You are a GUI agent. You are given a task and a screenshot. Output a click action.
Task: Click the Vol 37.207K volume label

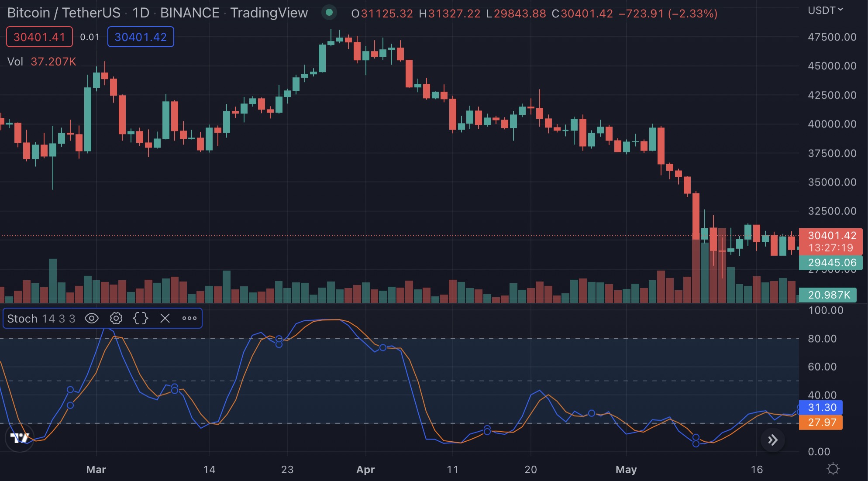click(42, 62)
